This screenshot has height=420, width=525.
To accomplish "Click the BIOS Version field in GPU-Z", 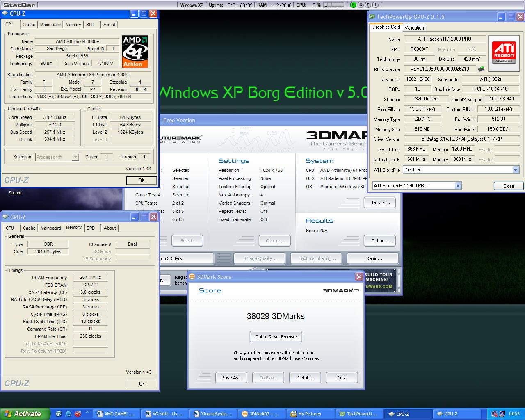I will click(x=440, y=69).
